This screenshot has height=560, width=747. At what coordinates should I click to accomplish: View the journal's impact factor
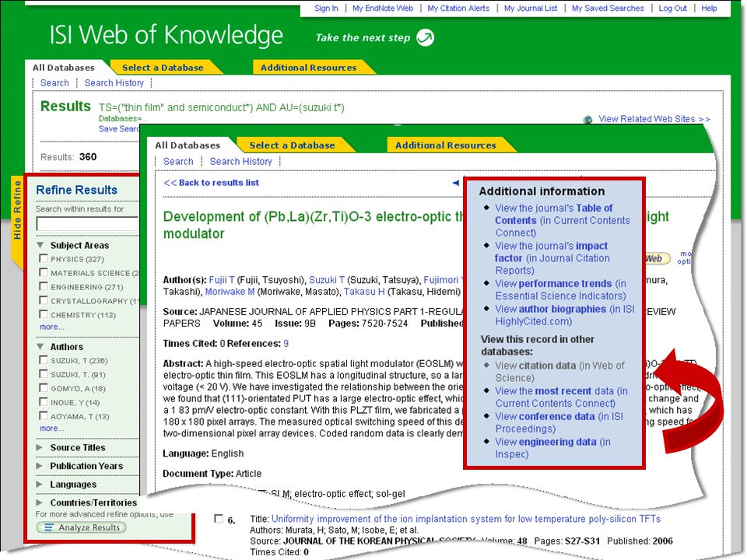[552, 258]
